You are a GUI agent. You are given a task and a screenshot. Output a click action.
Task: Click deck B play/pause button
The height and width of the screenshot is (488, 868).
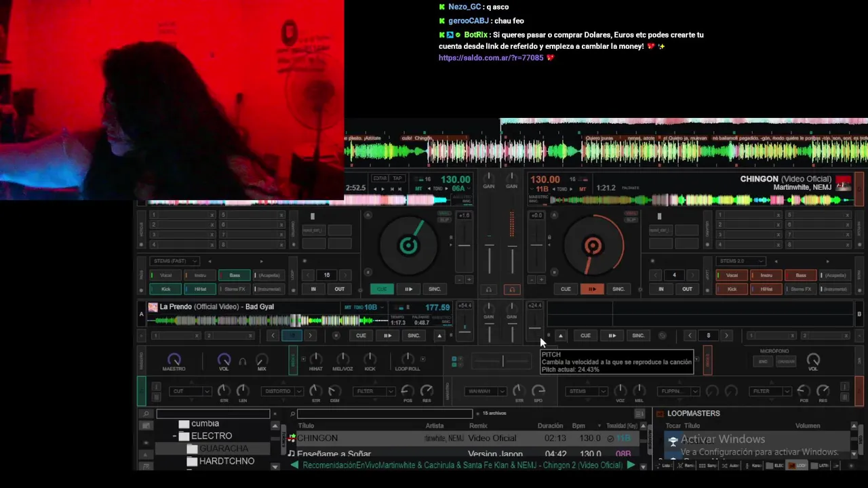pos(612,335)
